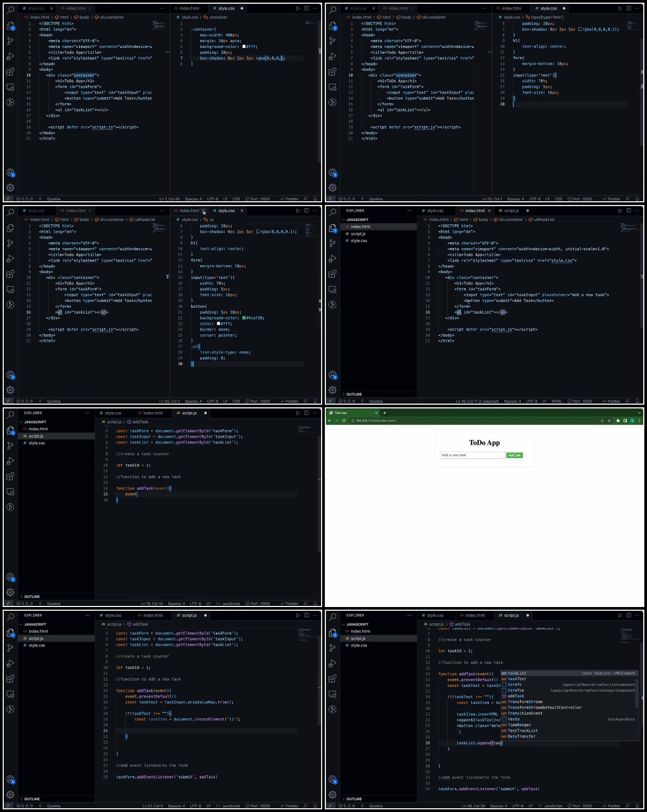Viewport: 647px width, 812px height.
Task: Open notifications bell in window at Ln 21, Col 9
Action: click(x=315, y=806)
